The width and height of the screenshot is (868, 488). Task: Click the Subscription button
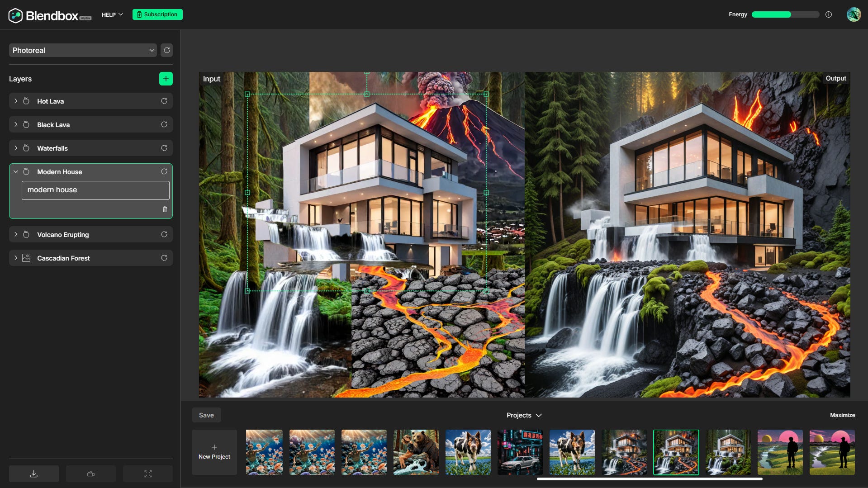point(157,14)
